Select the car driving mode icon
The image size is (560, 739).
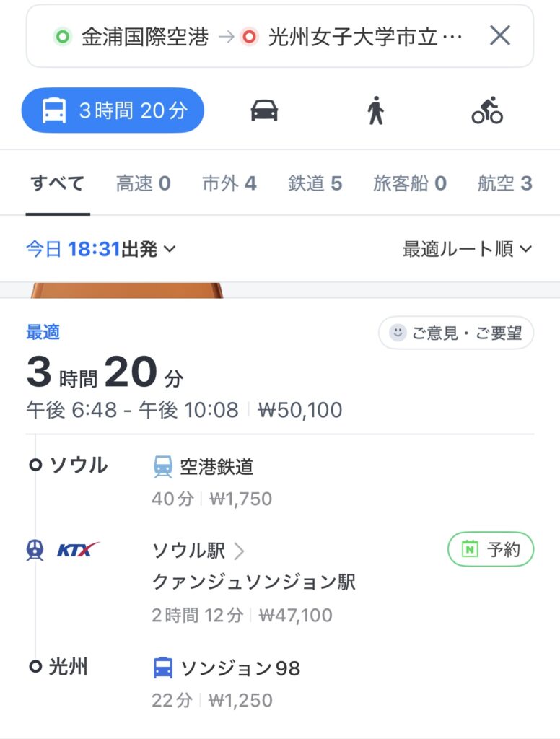point(264,110)
